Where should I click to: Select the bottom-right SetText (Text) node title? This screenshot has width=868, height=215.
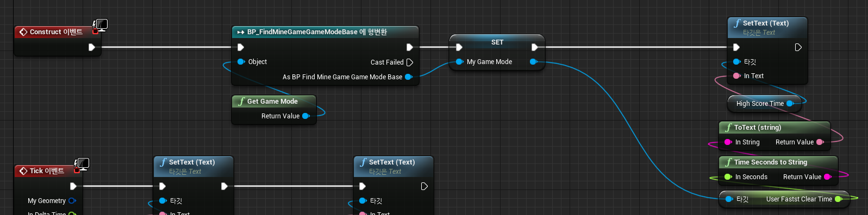coord(392,162)
